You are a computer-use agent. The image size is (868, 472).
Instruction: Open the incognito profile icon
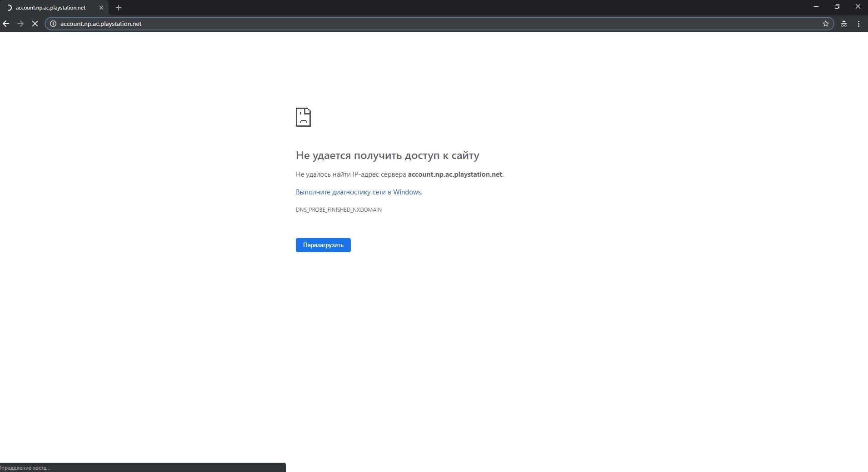(x=844, y=24)
